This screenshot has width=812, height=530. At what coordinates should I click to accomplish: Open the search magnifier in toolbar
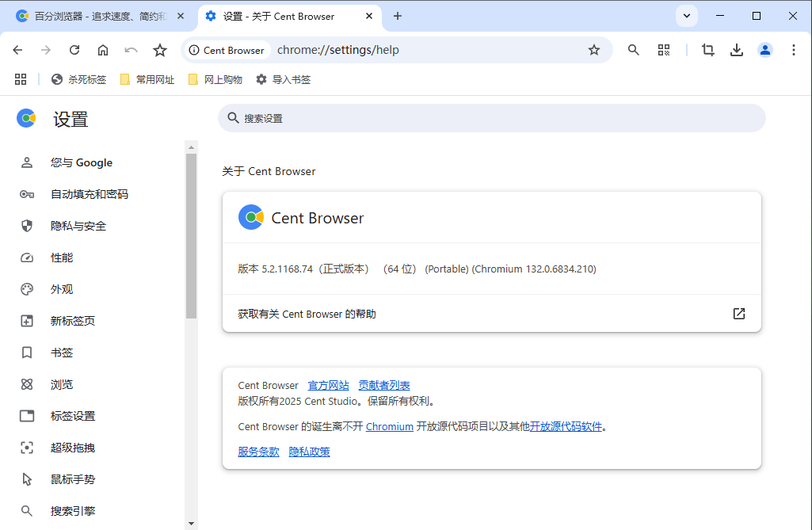pyautogui.click(x=633, y=50)
